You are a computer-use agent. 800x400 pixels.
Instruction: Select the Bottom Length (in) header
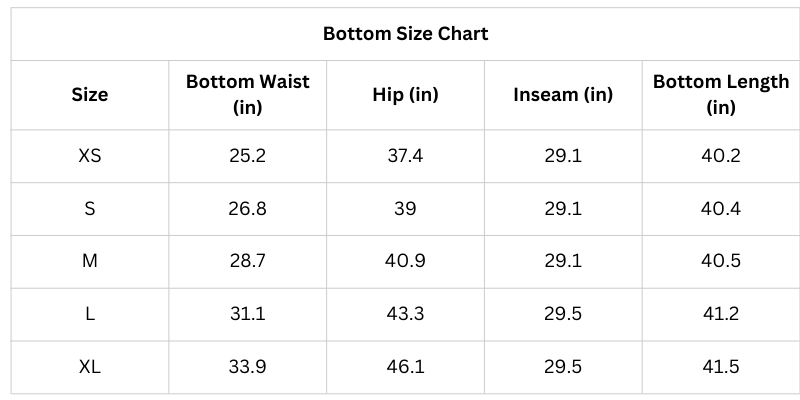pos(720,94)
